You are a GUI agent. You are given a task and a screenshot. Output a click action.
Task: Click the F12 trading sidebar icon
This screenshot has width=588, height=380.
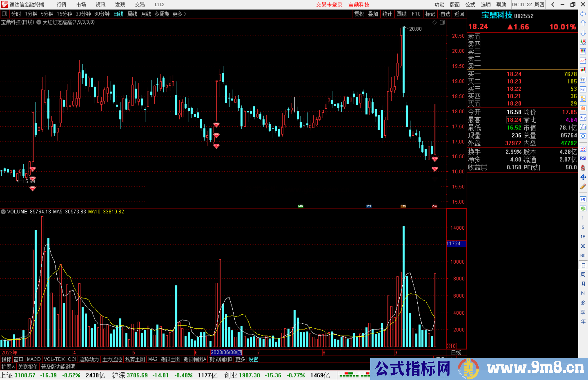(583, 118)
